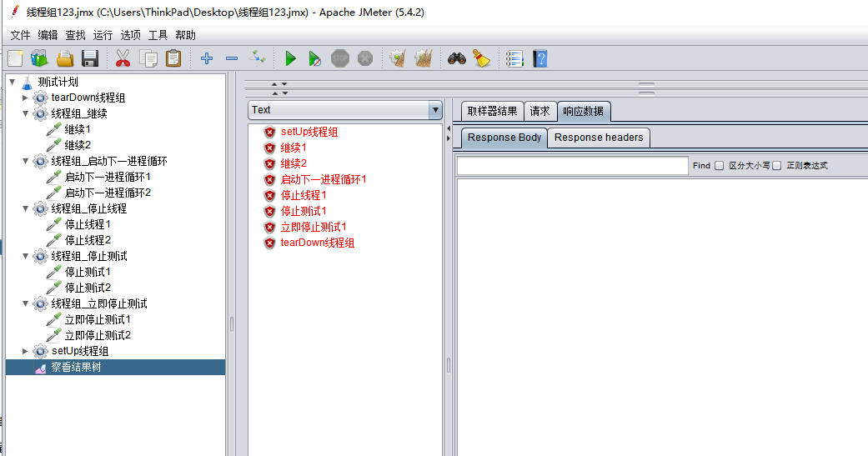The width and height of the screenshot is (868, 456).
Task: Click the Toggle enable/disable icon
Action: point(257,58)
